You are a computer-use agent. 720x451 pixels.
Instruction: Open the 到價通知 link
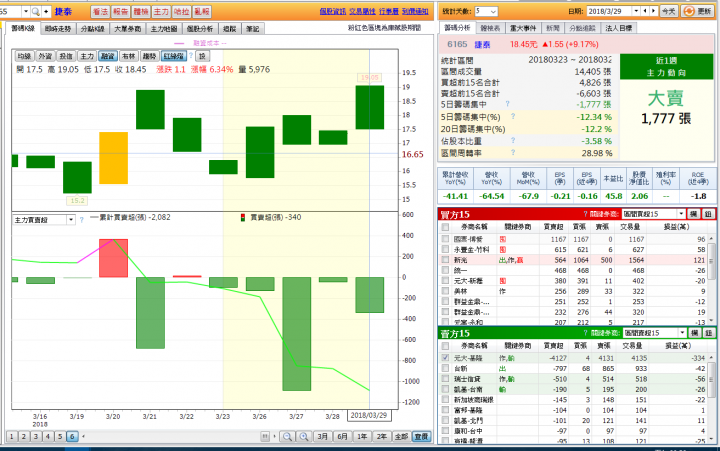click(x=415, y=11)
